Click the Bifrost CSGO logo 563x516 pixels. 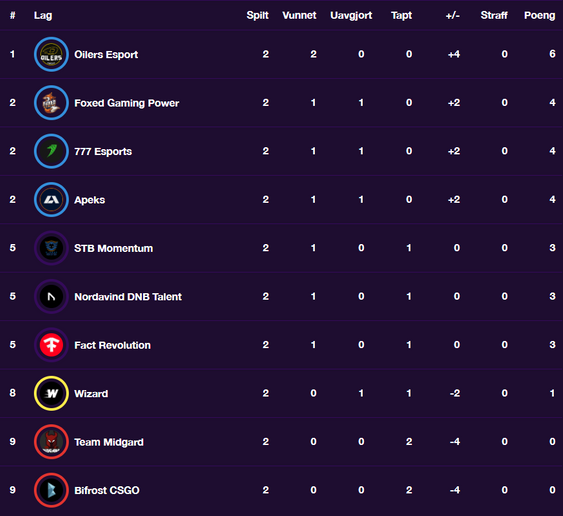point(51,490)
